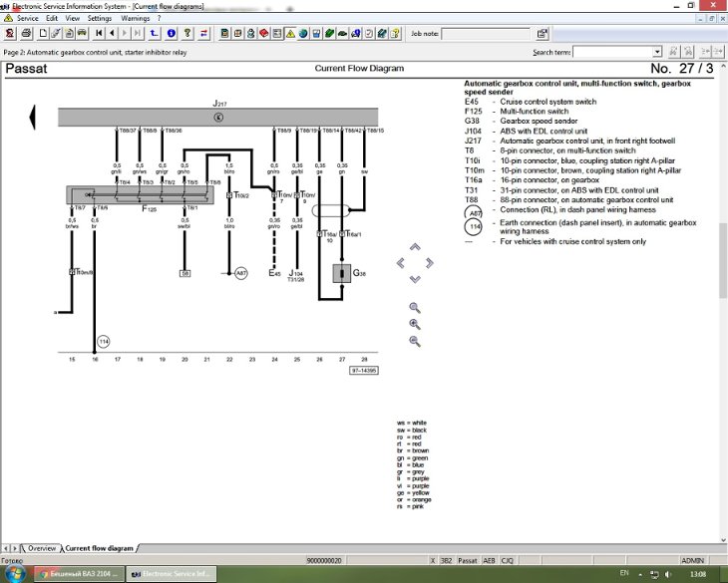Click the J217 control unit label
This screenshot has width=728, height=583.
219,104
